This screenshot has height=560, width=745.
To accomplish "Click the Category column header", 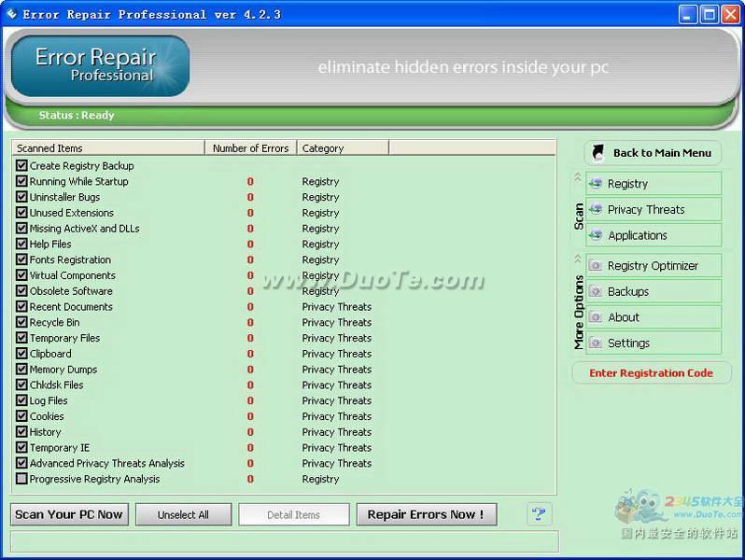I will 343,148.
